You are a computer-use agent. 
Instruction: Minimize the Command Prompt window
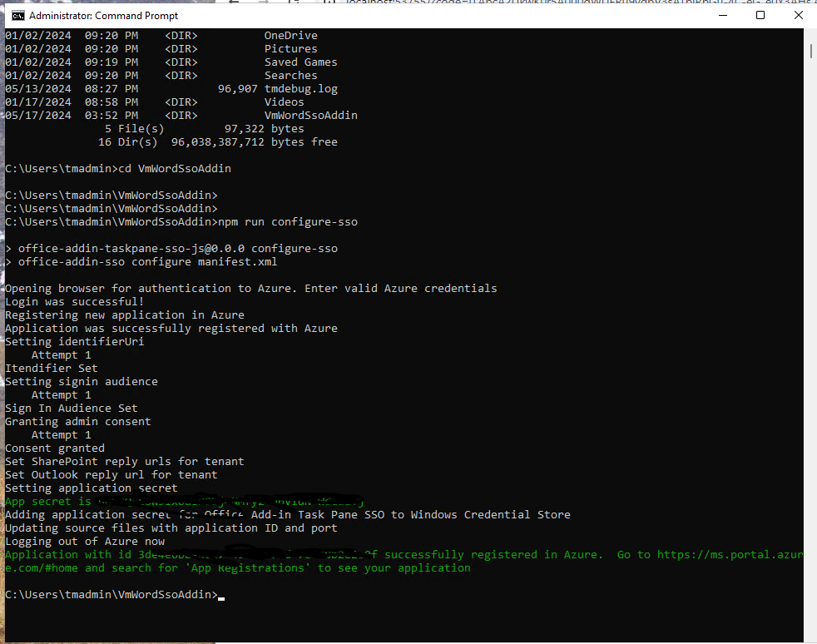[723, 15]
